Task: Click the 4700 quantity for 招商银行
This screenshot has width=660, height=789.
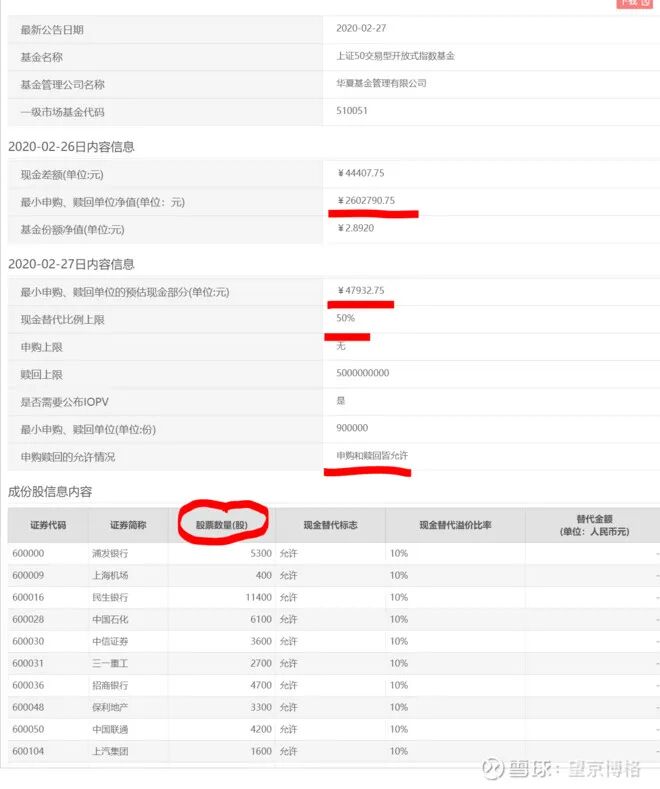Action: [x=261, y=685]
